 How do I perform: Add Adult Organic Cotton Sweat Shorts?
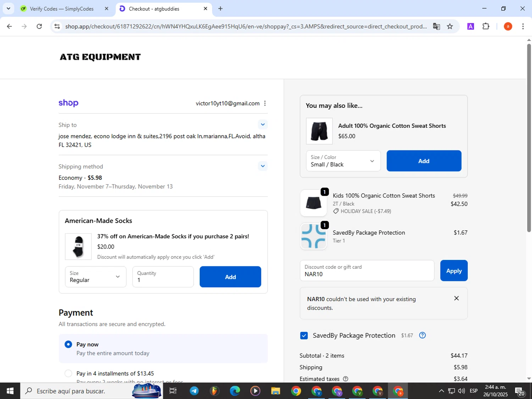424,161
